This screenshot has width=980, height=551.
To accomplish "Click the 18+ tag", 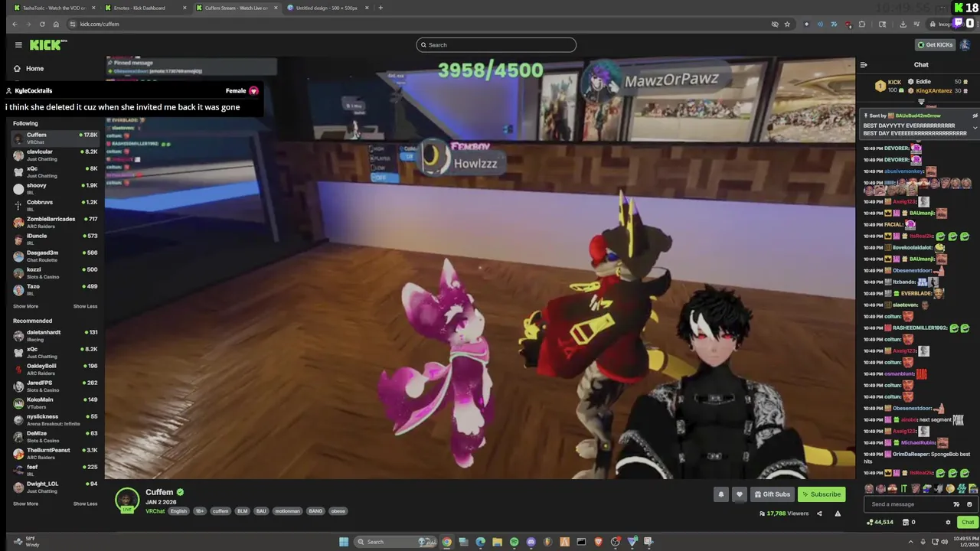I will pyautogui.click(x=199, y=511).
